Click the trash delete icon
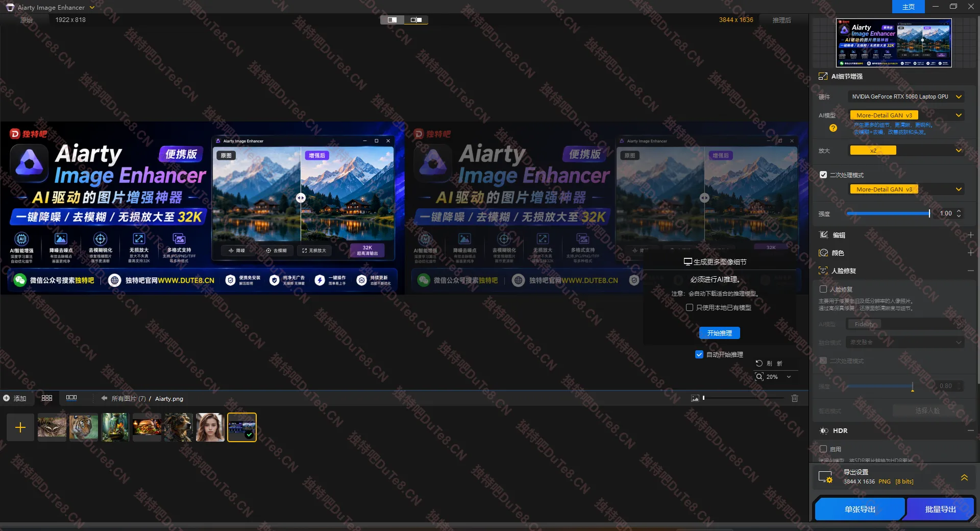The image size is (980, 531). coord(795,398)
